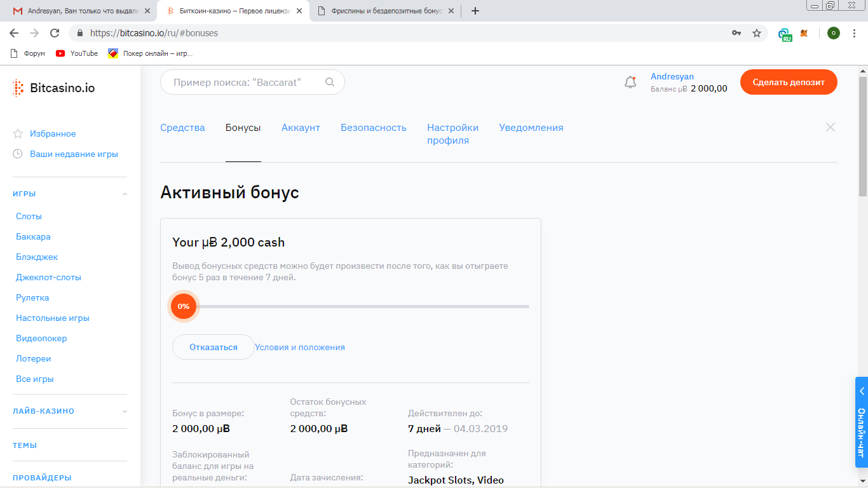Open the Видеопокер category

tap(41, 339)
